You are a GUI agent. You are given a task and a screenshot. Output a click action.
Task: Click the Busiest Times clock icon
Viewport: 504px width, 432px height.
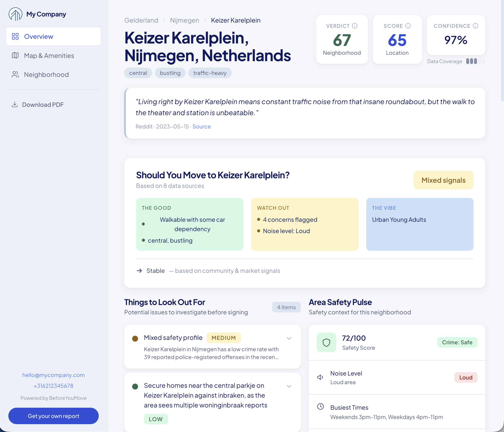[x=320, y=406]
